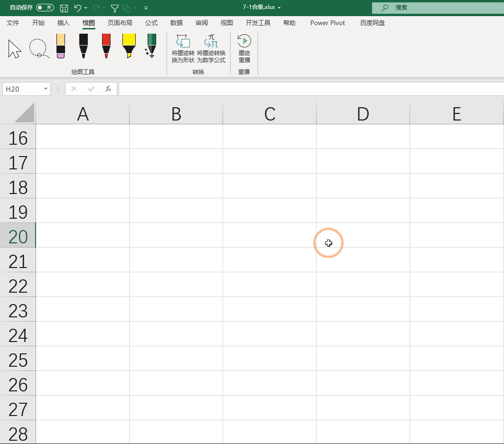Click 将墨迹转换为形状 ink to shape

coord(183,49)
